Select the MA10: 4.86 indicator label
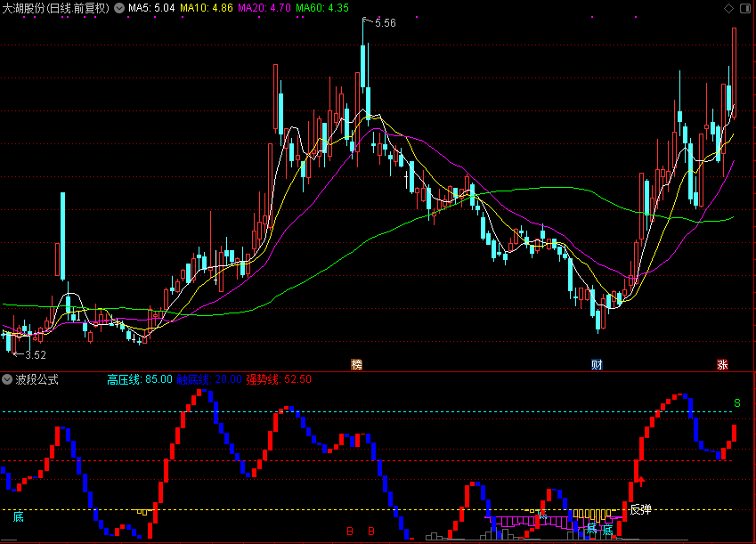The height and width of the screenshot is (544, 756). point(207,8)
